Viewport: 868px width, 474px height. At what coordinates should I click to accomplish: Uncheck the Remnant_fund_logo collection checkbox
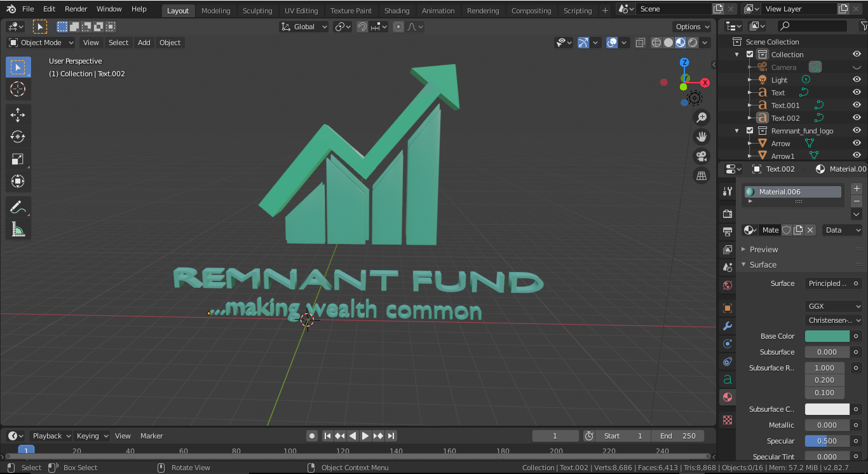coord(750,131)
